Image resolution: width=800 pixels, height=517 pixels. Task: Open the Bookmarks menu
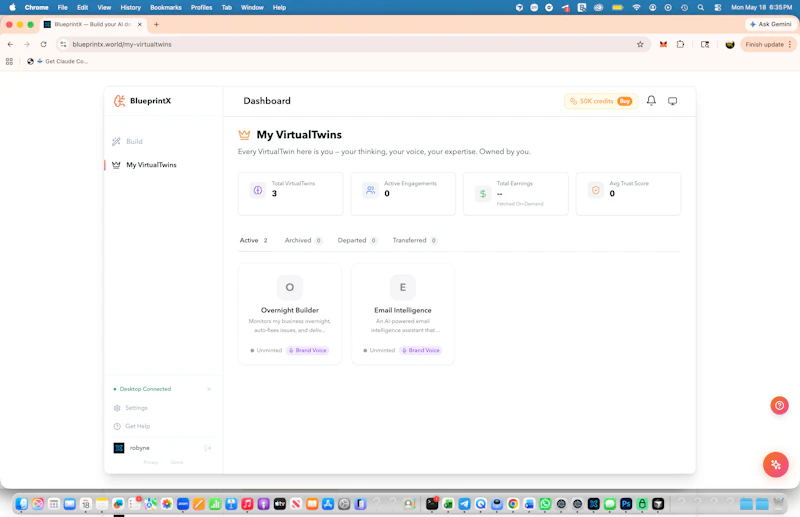tap(166, 8)
